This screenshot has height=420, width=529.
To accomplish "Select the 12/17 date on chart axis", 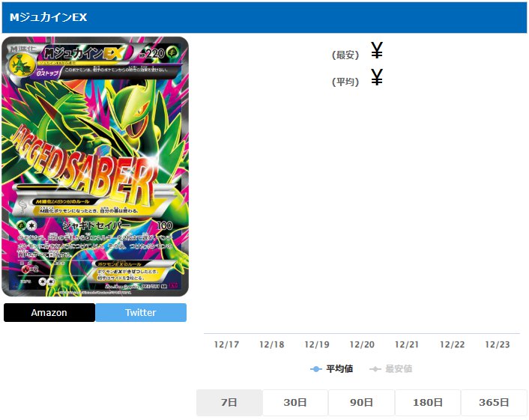I will 226,344.
